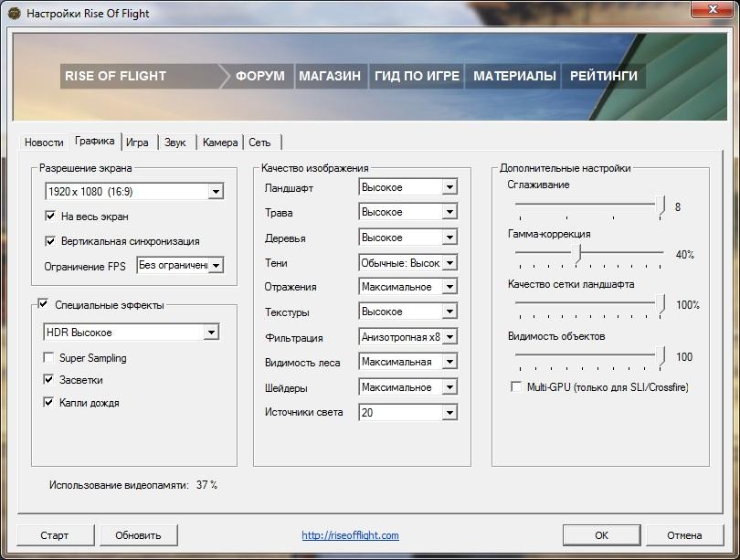Expand the Фильтрация dropdown

407,337
